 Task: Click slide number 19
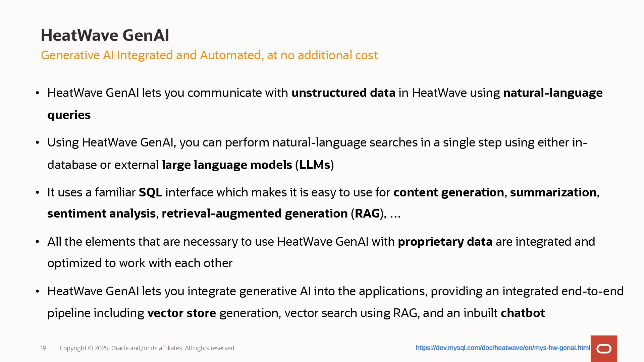coord(43,348)
